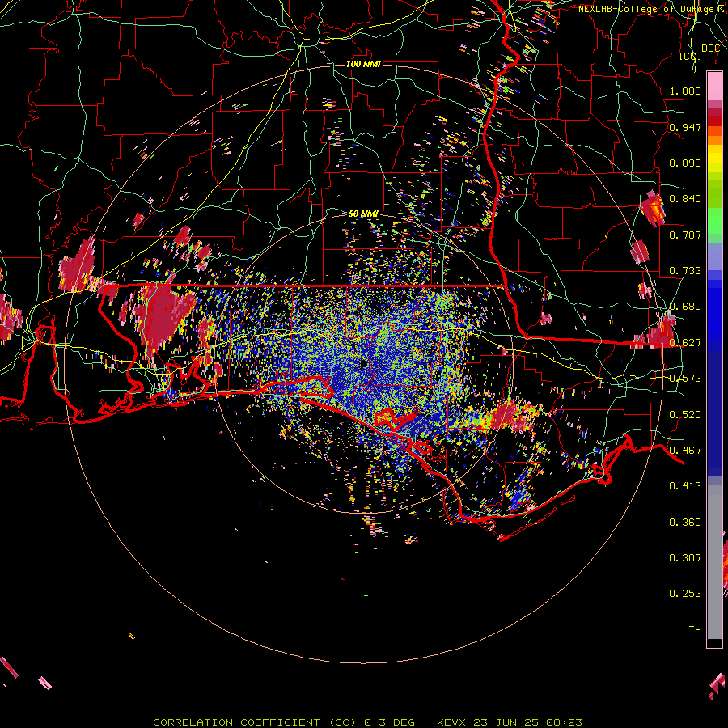Select the 0.253 scale value
Image resolution: width=728 pixels, height=728 pixels.
point(685,594)
